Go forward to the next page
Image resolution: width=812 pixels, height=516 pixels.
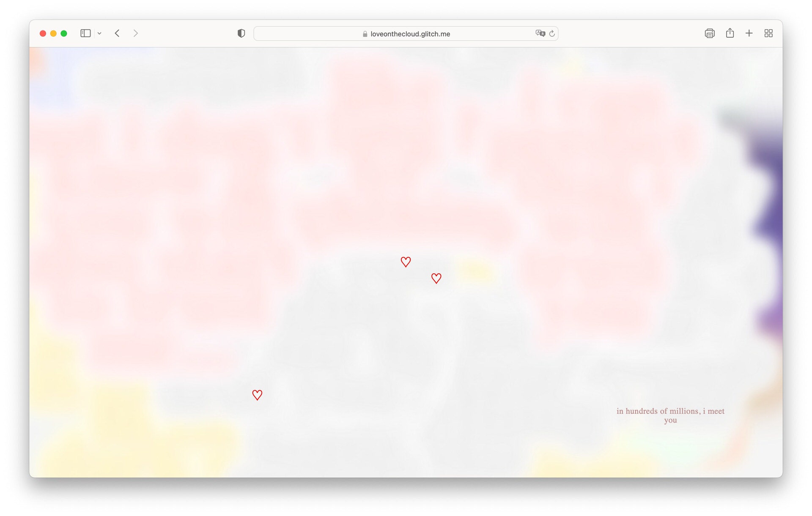135,33
